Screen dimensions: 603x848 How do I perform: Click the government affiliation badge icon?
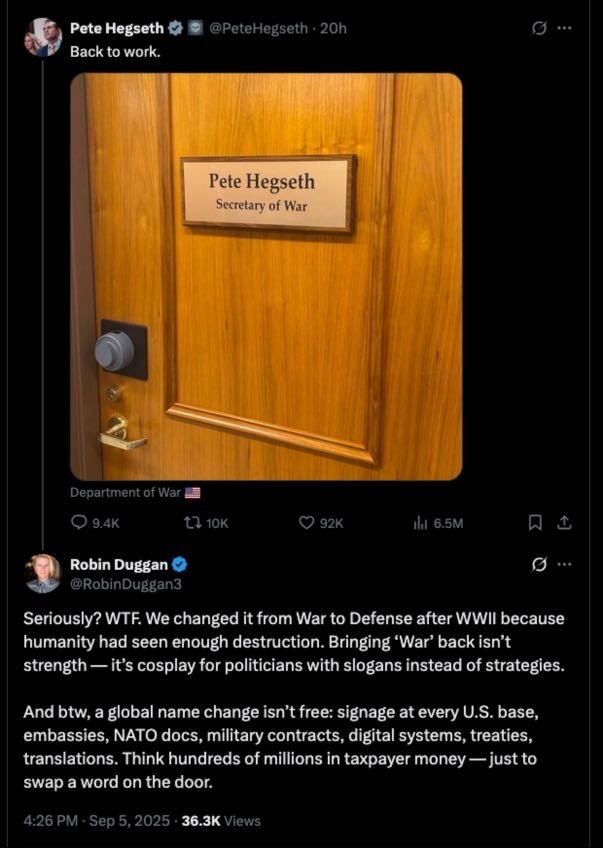point(195,28)
